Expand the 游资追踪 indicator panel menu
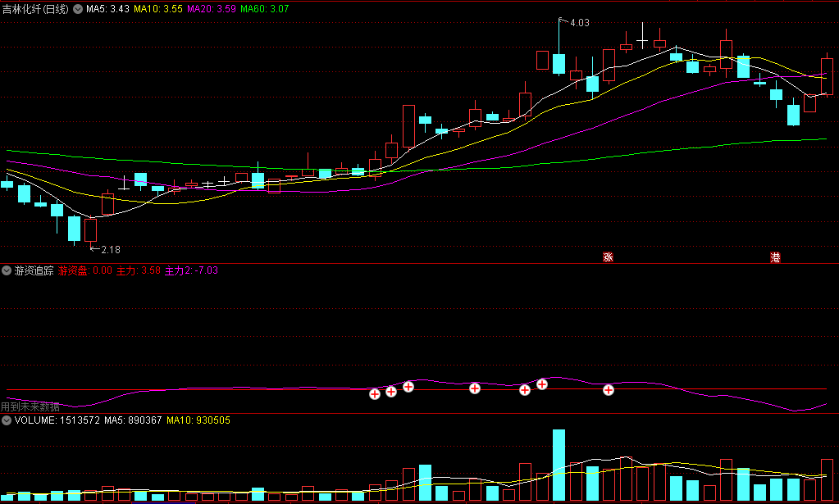Image resolution: width=839 pixels, height=504 pixels. coord(7,270)
